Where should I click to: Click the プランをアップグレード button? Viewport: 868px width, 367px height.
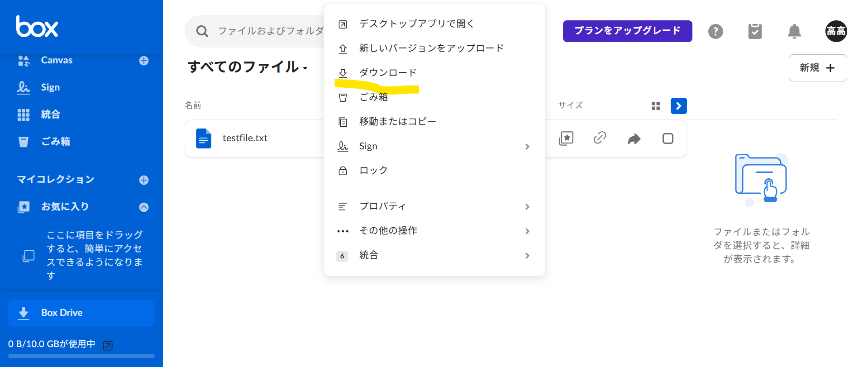pyautogui.click(x=627, y=31)
